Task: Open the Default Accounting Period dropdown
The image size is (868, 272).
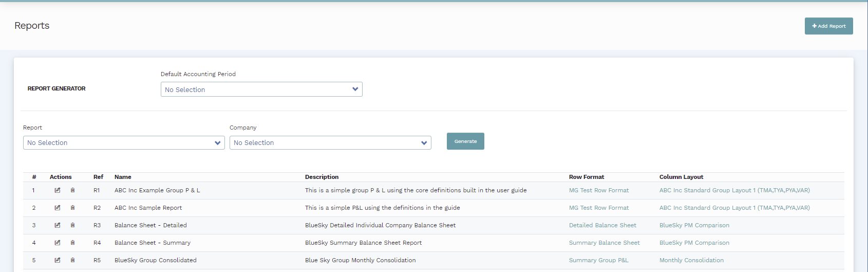Action: [261, 89]
